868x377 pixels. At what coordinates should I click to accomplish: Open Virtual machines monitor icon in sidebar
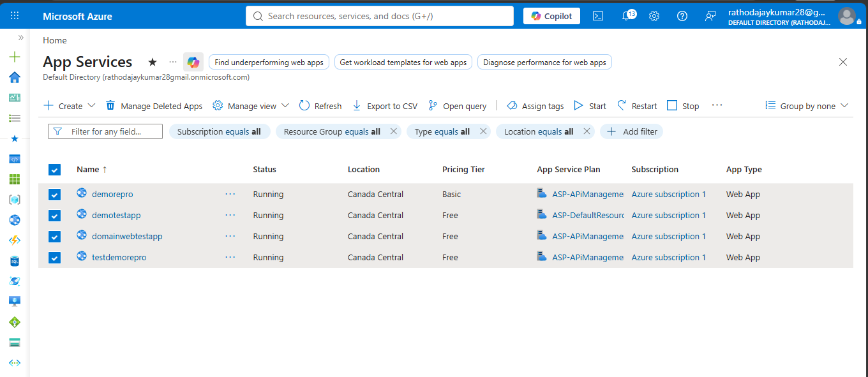pyautogui.click(x=15, y=301)
